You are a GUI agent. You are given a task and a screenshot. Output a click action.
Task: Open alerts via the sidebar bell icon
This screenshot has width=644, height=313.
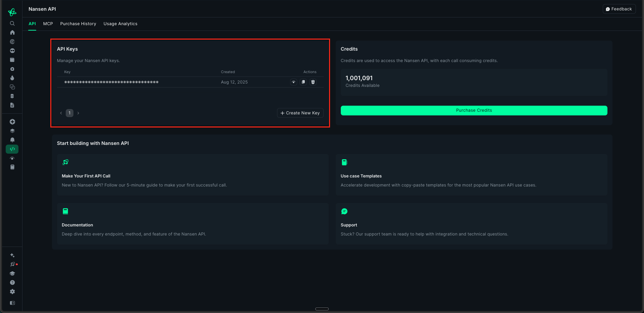click(x=12, y=140)
